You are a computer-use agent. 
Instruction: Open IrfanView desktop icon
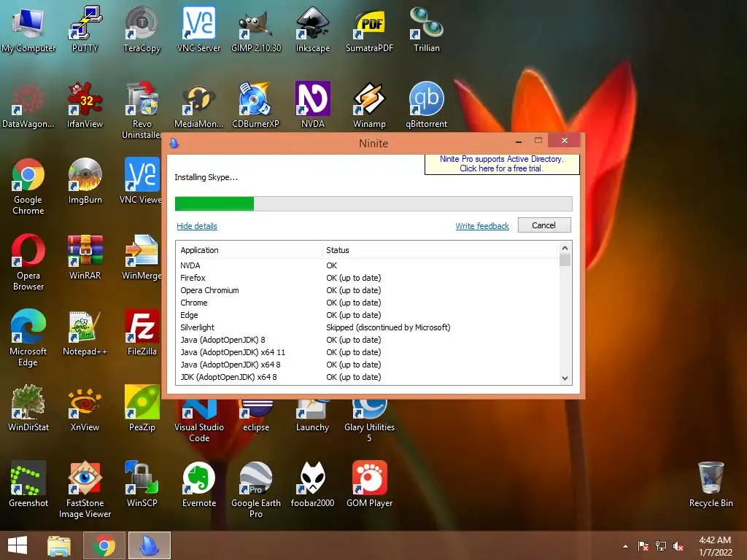85,105
